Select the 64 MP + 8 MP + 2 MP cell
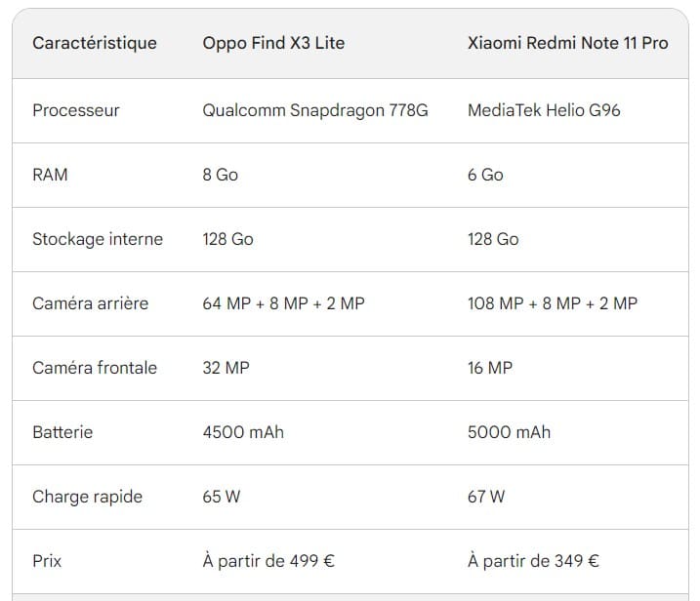The width and height of the screenshot is (700, 601). (x=283, y=303)
